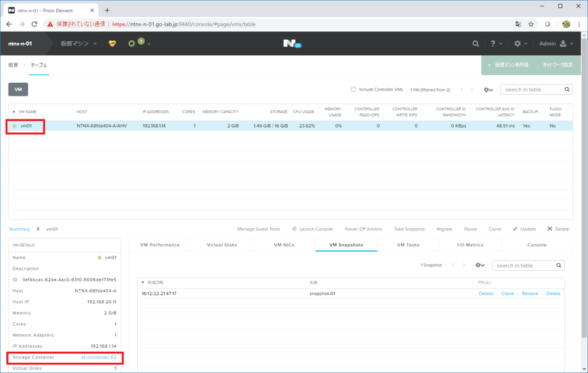Open the st-container-02 storage container link
The width and height of the screenshot is (588, 373).
pyautogui.click(x=99, y=357)
